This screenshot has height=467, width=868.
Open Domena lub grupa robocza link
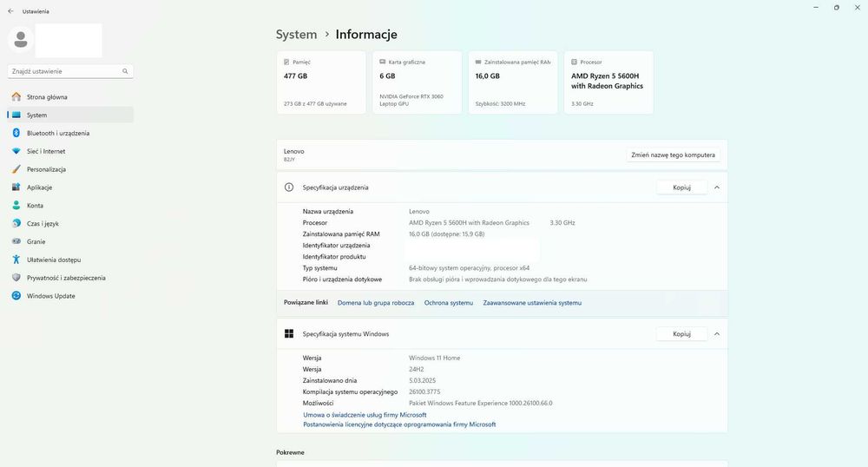click(376, 303)
